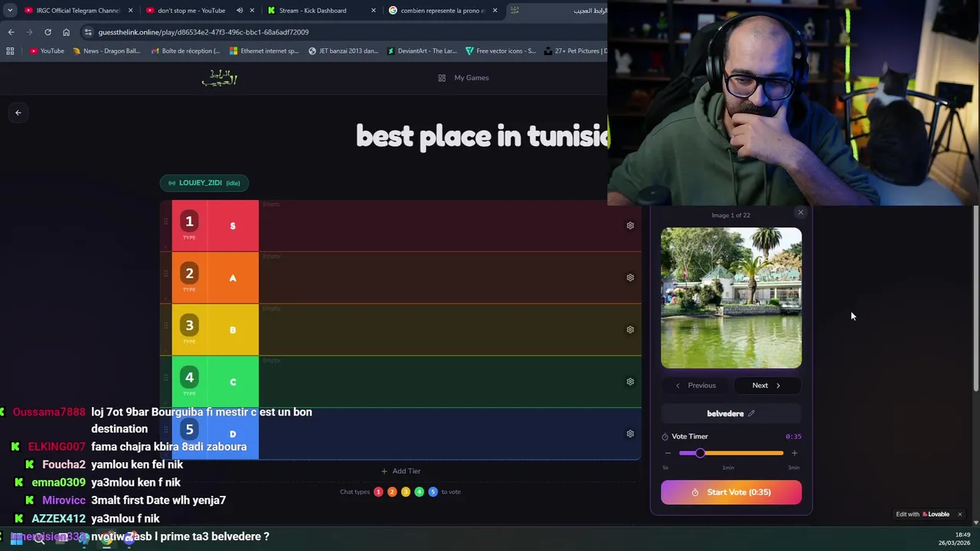Click the green C tier label

pyautogui.click(x=233, y=382)
